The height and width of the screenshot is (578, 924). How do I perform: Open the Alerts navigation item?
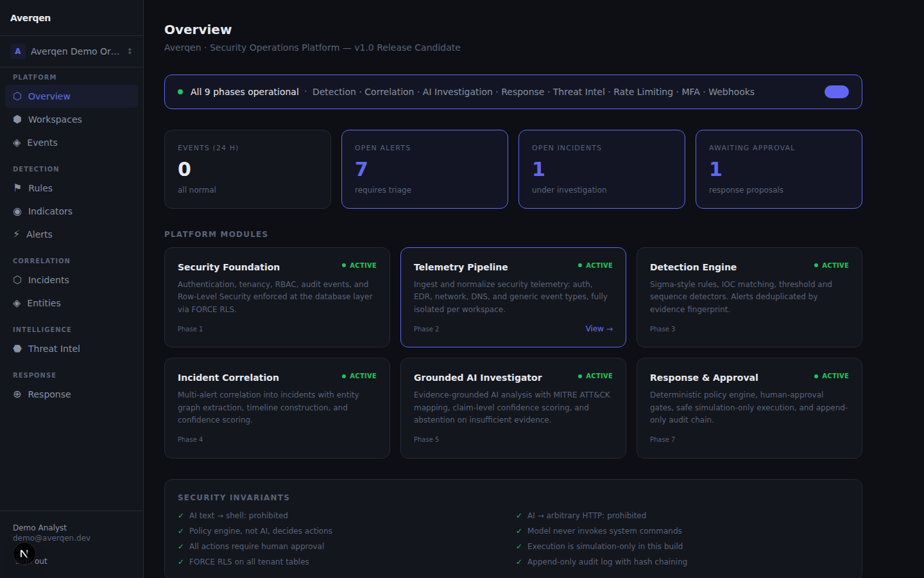coord(71,234)
